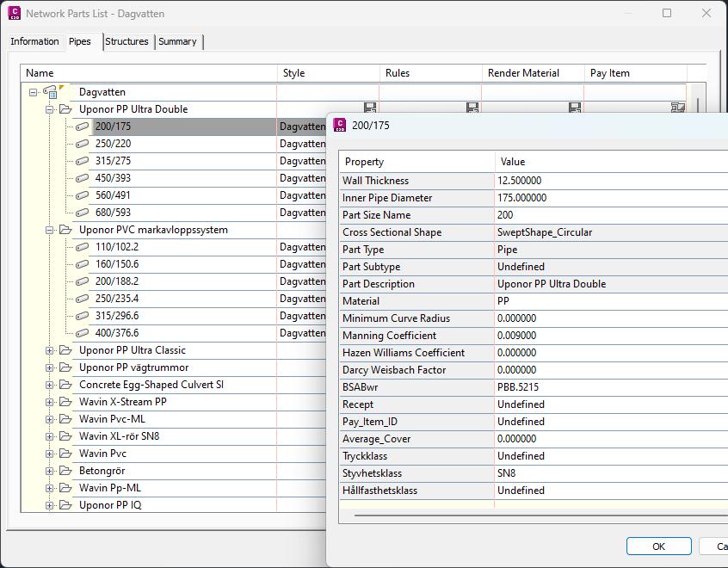Viewport: 728px width, 568px height.
Task: Expand the Wavin Pvc group
Action: coord(49,454)
